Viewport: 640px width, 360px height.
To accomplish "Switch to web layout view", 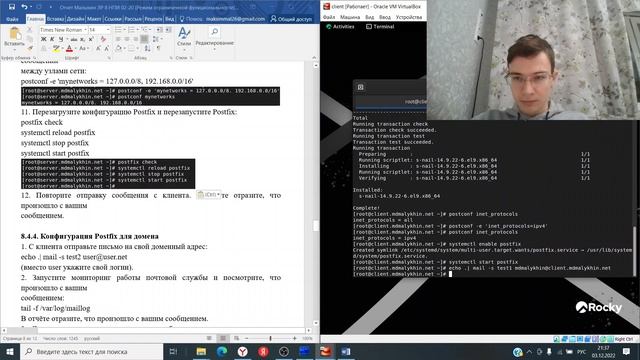I will click(x=236, y=338).
